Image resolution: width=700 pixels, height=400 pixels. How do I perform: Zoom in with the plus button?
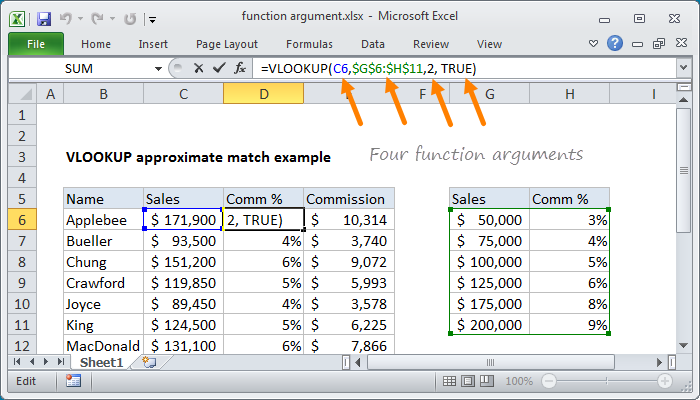click(665, 381)
